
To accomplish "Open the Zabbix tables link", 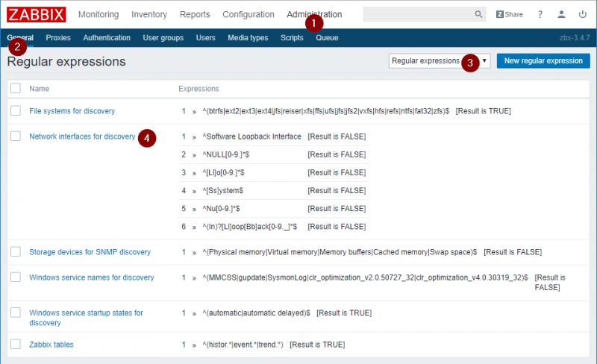I will 51,344.
